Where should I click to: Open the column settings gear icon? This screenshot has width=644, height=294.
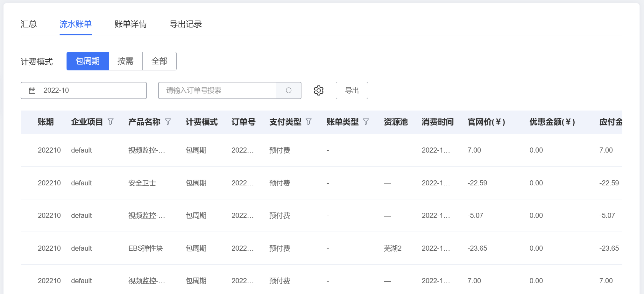pyautogui.click(x=318, y=90)
